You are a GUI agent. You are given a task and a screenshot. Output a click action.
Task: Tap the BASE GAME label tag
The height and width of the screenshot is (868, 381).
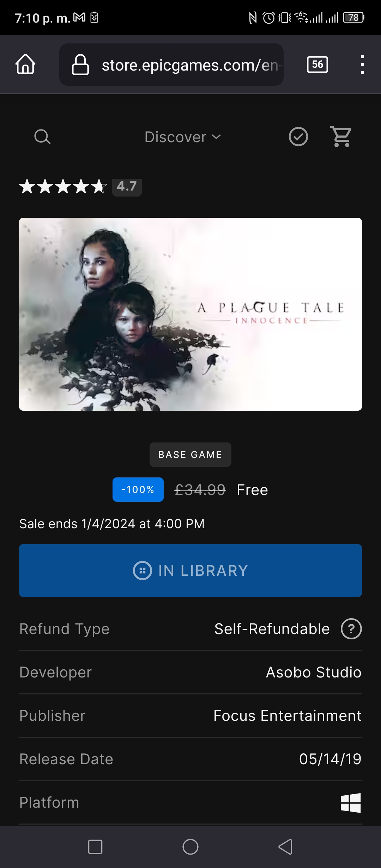click(190, 454)
